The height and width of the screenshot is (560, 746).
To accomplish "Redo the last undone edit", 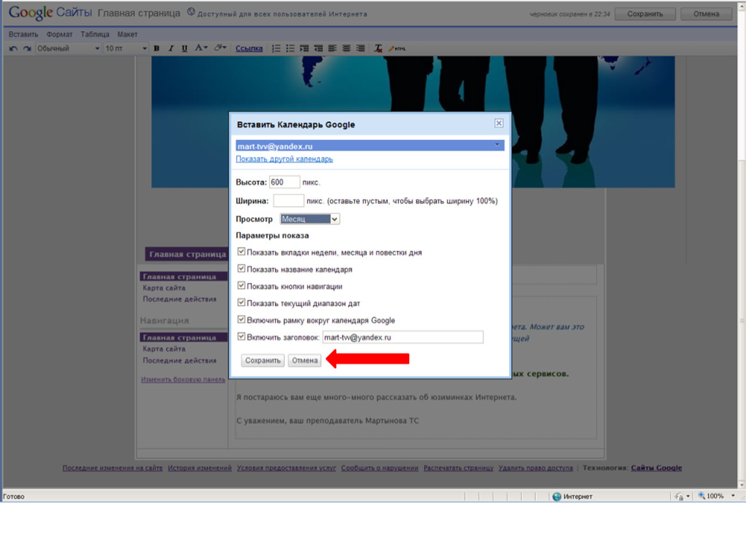I will coord(27,49).
